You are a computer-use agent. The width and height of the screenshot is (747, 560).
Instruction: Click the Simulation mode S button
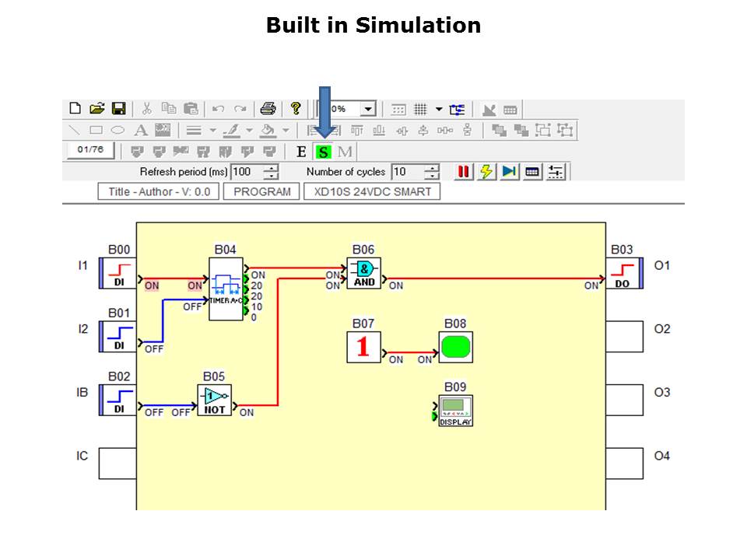[324, 152]
